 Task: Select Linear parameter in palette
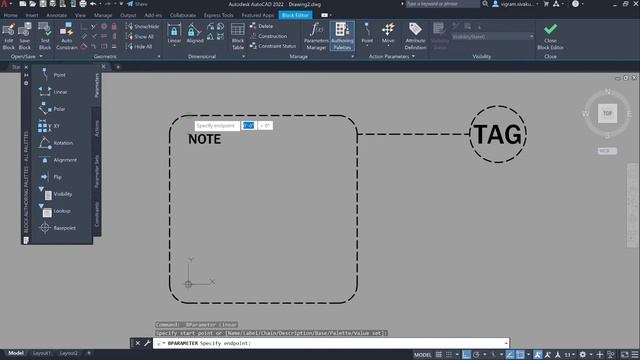coord(53,92)
